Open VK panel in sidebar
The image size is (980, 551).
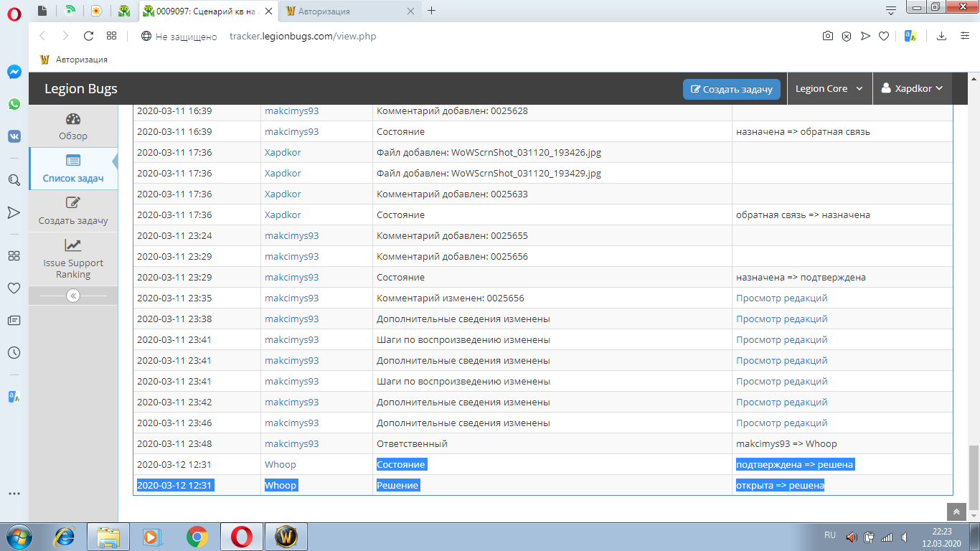(14, 136)
